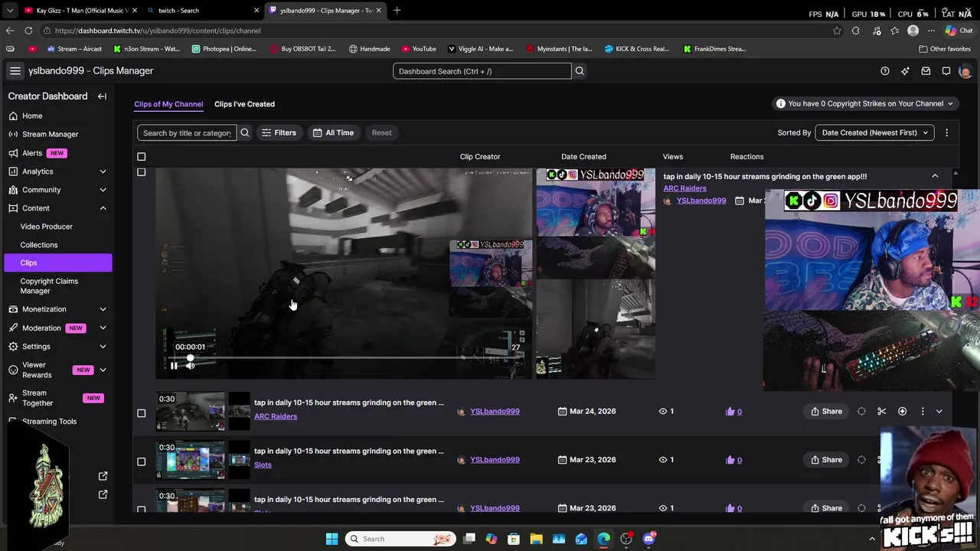Favorite this page with the star icon

pos(838,31)
